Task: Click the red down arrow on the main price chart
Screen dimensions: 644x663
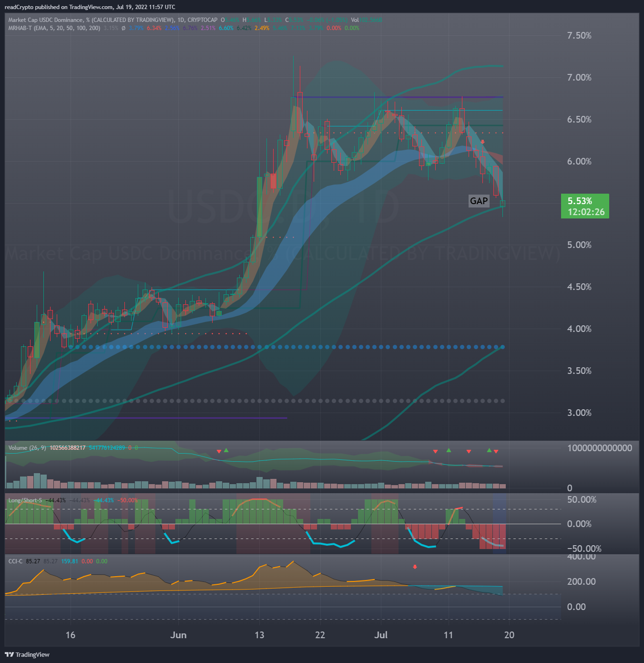Action: (483, 142)
